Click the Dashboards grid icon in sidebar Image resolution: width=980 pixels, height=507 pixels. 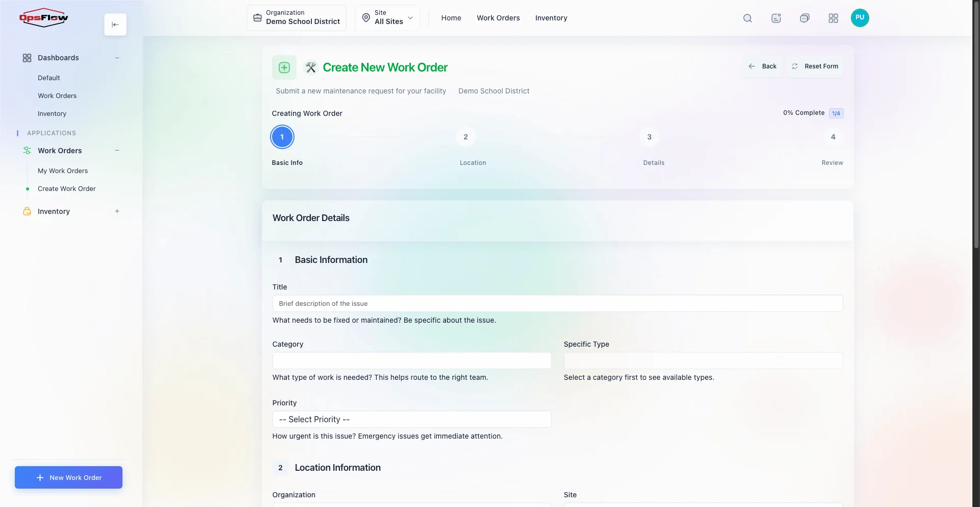coord(27,57)
